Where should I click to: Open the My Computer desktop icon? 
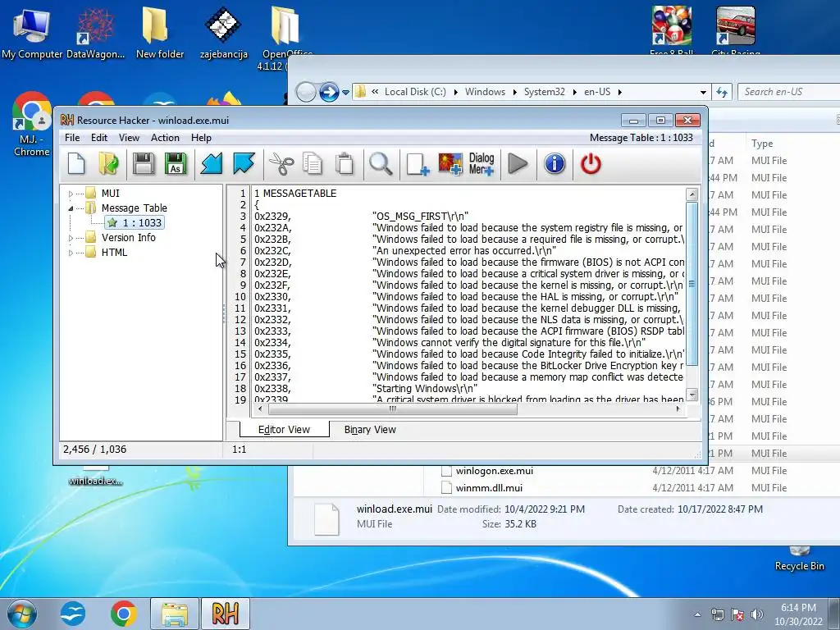point(32,33)
